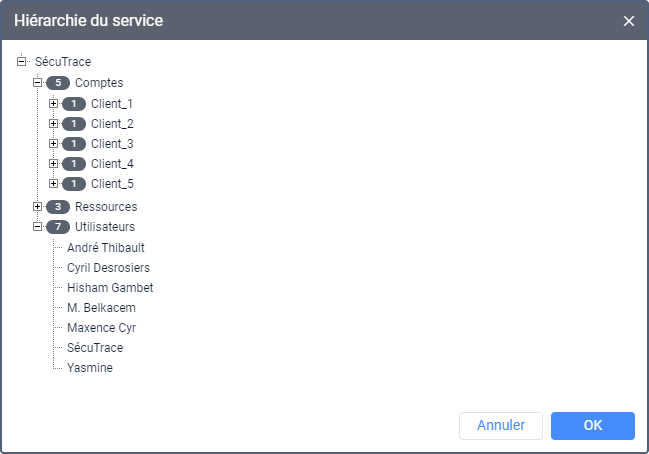Select user Hisham Gambet
Viewport: 649px width, 454px height.
(110, 287)
